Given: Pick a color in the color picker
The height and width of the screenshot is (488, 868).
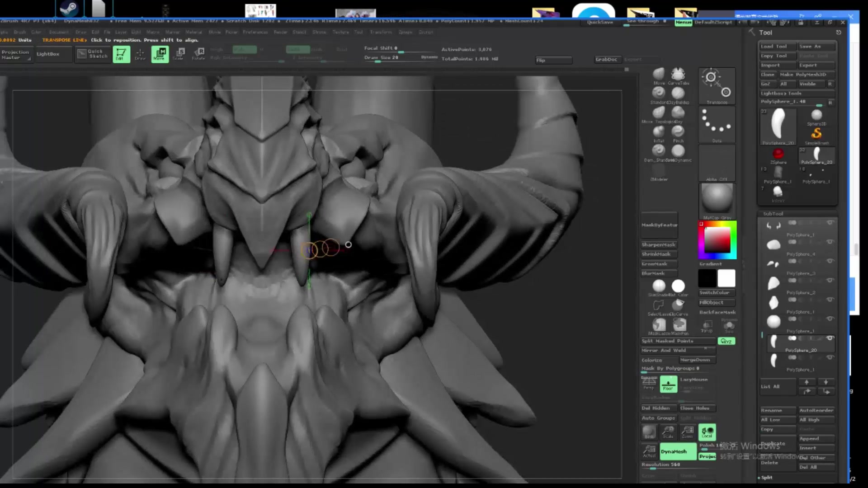Looking at the screenshot, I should pos(717,240).
